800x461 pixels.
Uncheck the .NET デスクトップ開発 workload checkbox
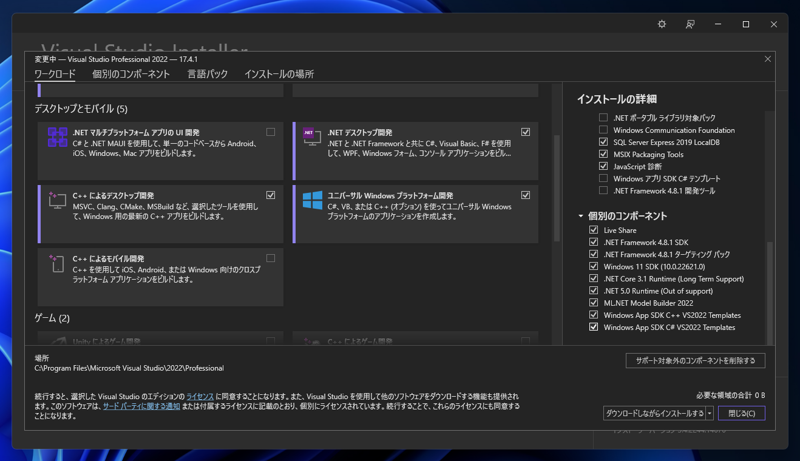[x=526, y=132]
